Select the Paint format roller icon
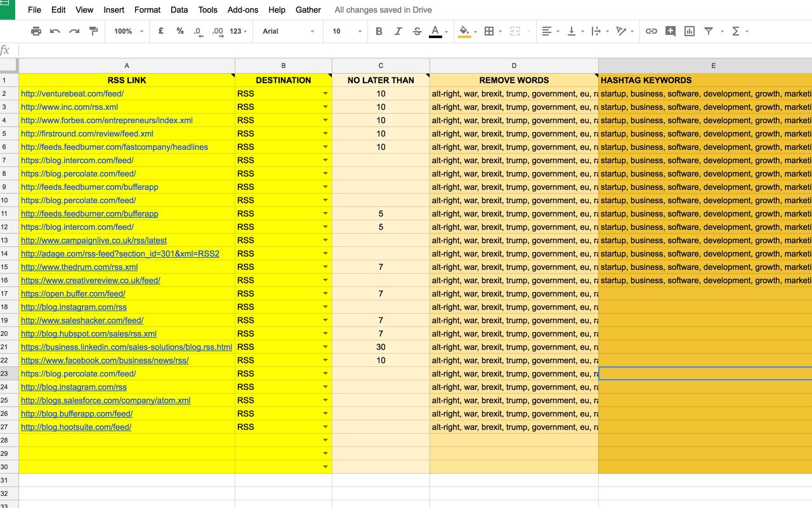The width and height of the screenshot is (812, 508). pos(93,31)
